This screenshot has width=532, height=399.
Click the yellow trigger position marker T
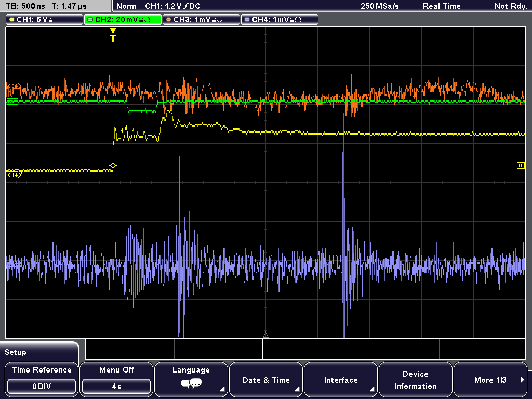[x=113, y=34]
